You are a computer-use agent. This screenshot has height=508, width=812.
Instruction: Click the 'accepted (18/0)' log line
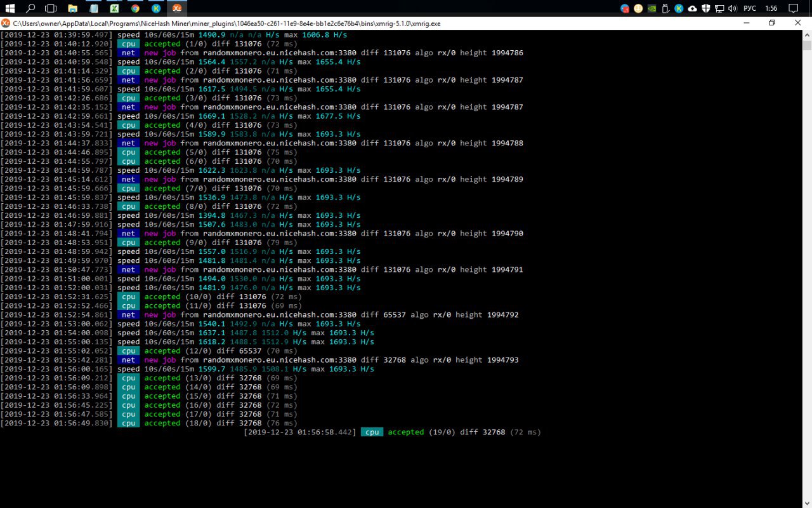click(x=148, y=423)
